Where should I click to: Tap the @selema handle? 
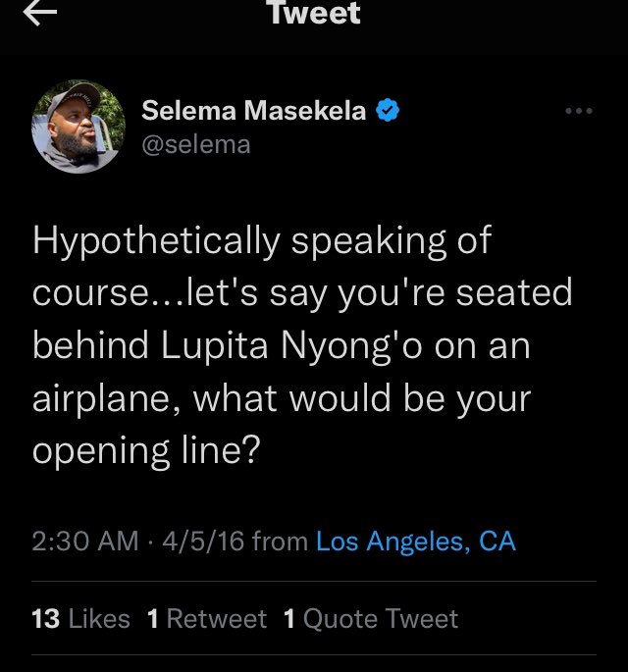[x=196, y=144]
